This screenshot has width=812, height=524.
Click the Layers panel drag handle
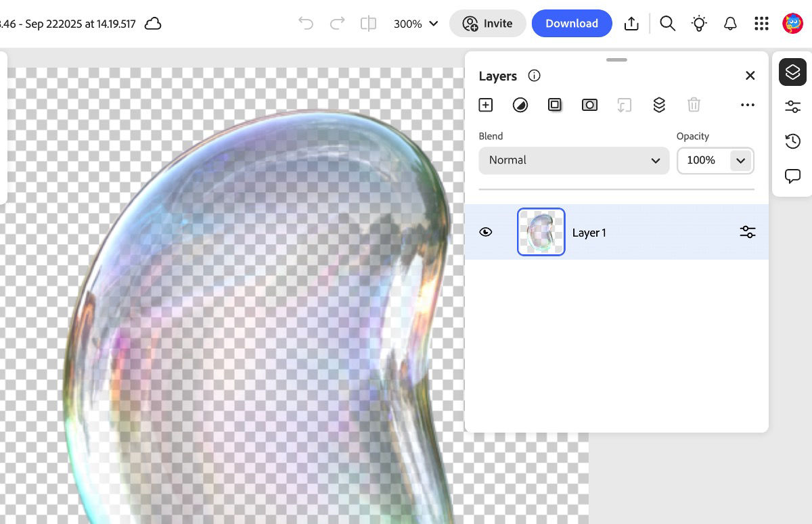[x=616, y=59]
